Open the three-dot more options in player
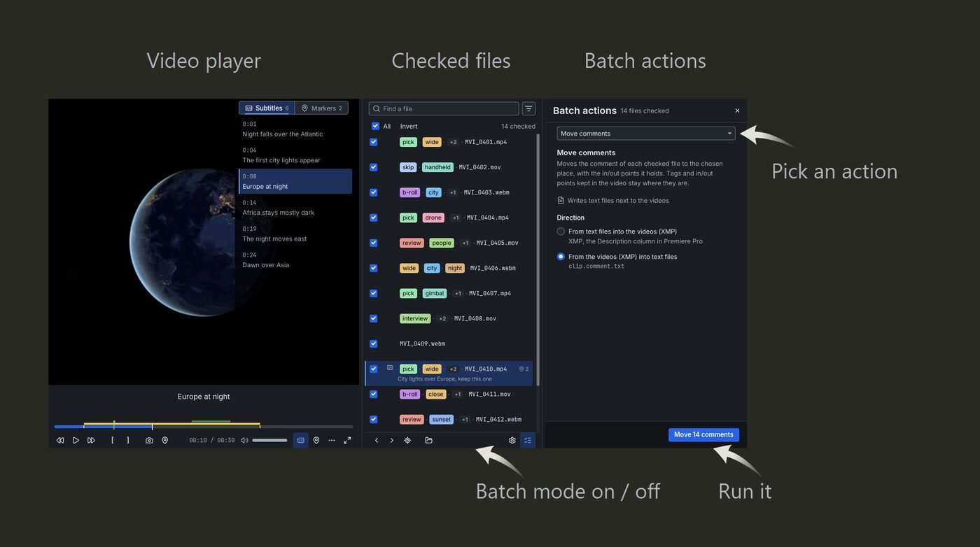The height and width of the screenshot is (547, 980). click(x=332, y=440)
